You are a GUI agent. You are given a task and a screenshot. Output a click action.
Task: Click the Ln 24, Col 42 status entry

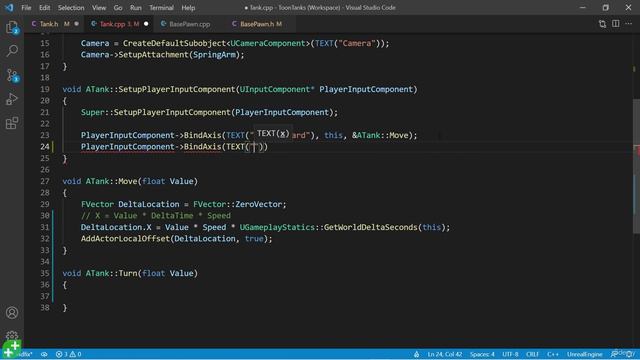click(x=445, y=354)
